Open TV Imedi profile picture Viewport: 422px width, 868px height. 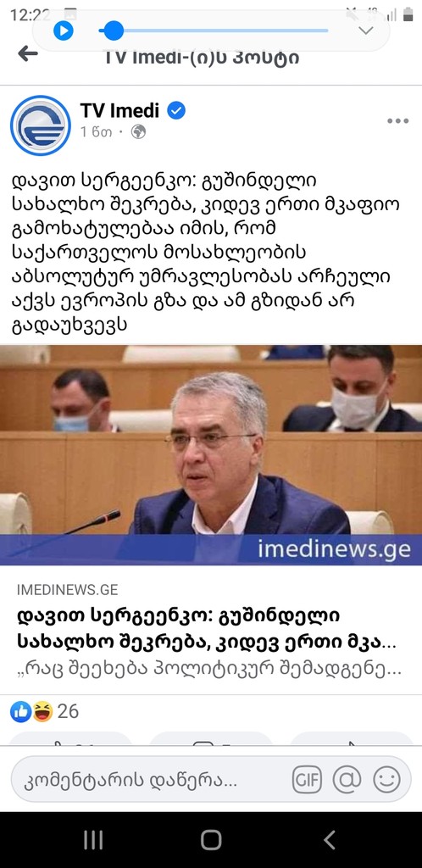(x=41, y=125)
